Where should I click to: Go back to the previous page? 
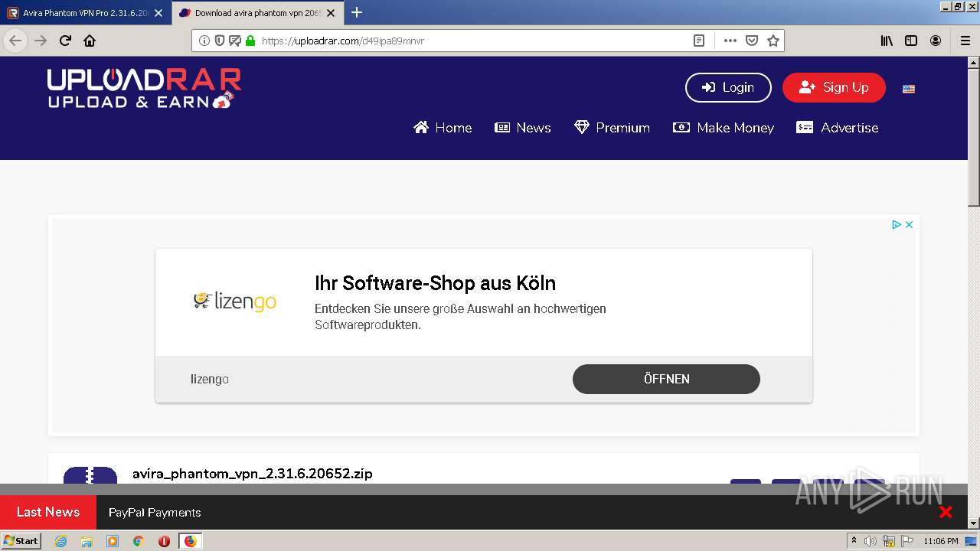point(15,41)
